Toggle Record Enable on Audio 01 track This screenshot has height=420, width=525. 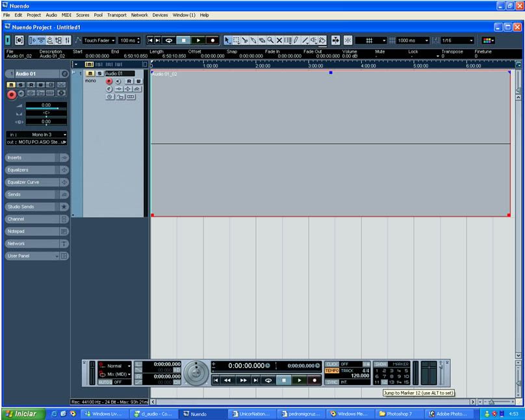(x=109, y=81)
